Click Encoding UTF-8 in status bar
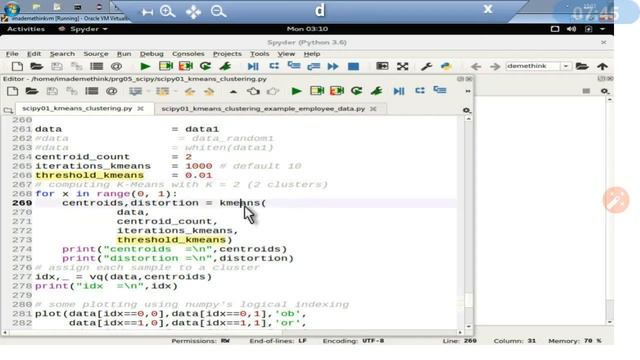The height and width of the screenshot is (360, 640). point(353,341)
